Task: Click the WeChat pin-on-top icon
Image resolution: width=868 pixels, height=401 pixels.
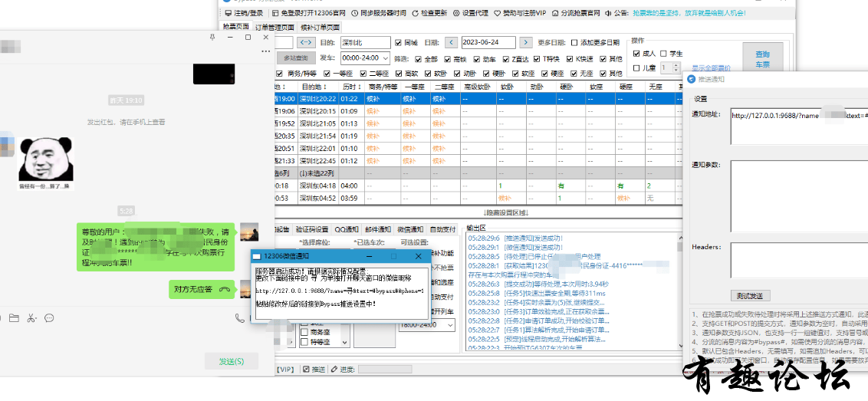Action: (212, 37)
